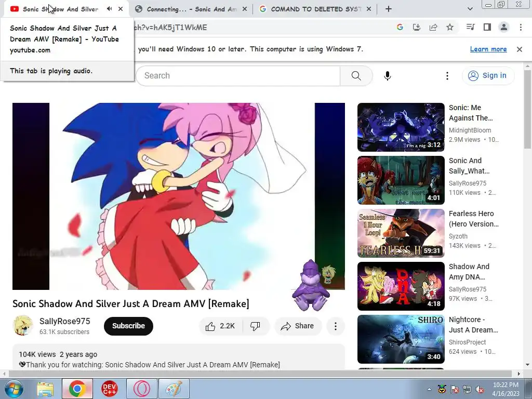Screen dimensions: 532x399
Task: Open Dev-C++ from the taskbar
Action: click(x=110, y=389)
